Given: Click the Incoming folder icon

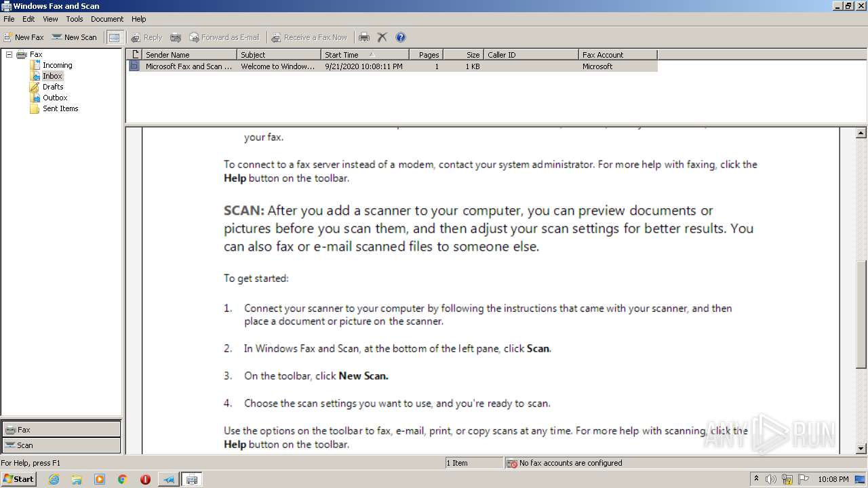Looking at the screenshot, I should pyautogui.click(x=35, y=65).
